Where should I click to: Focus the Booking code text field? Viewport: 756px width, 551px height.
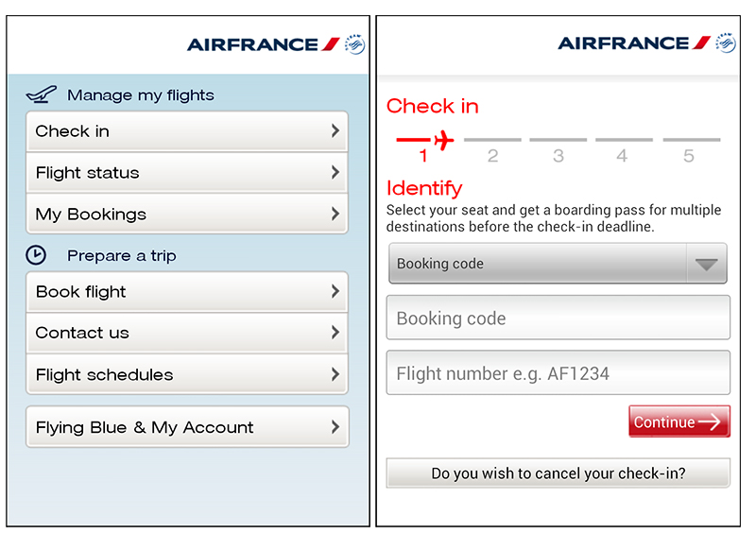pyautogui.click(x=558, y=319)
